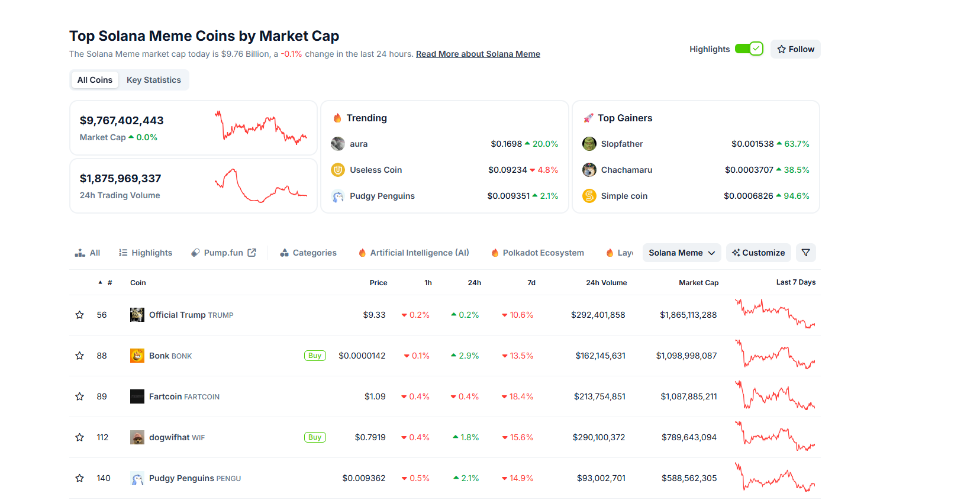Screen dimensions: 980x500
Task: Sort by the 24h Volume column
Action: 607,283
